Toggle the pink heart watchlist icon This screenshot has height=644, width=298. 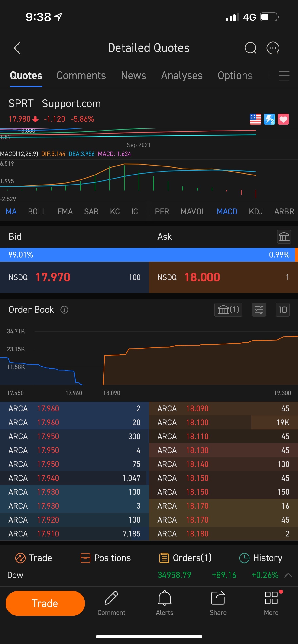click(283, 119)
